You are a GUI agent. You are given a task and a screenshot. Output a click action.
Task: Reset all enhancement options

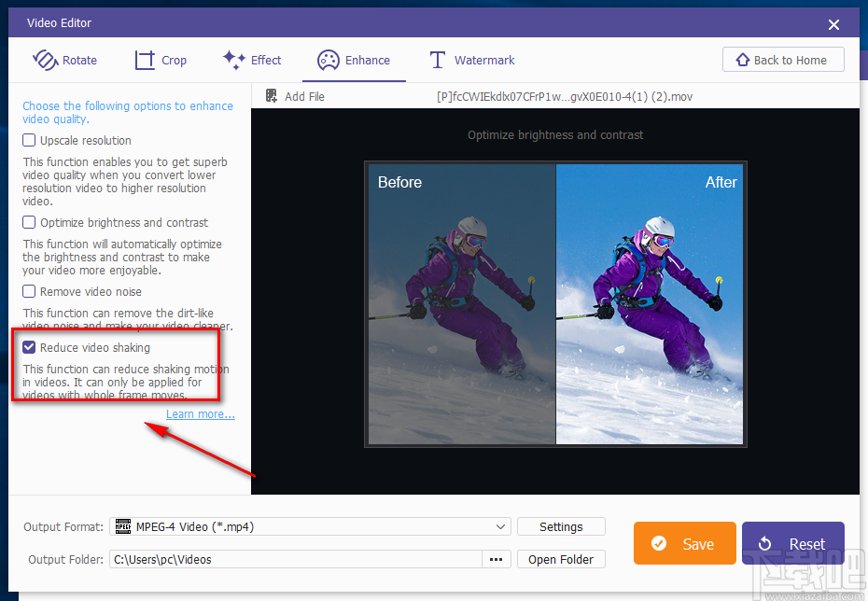click(x=792, y=543)
